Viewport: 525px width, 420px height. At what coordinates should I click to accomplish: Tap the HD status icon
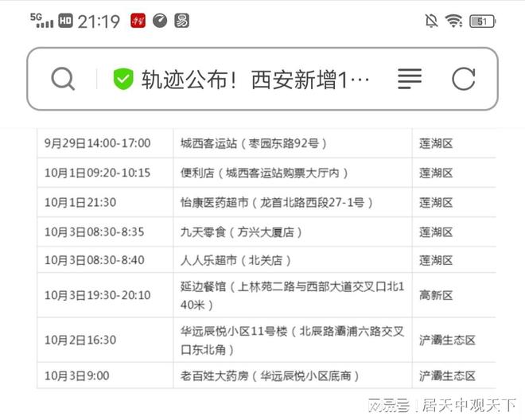[65, 21]
